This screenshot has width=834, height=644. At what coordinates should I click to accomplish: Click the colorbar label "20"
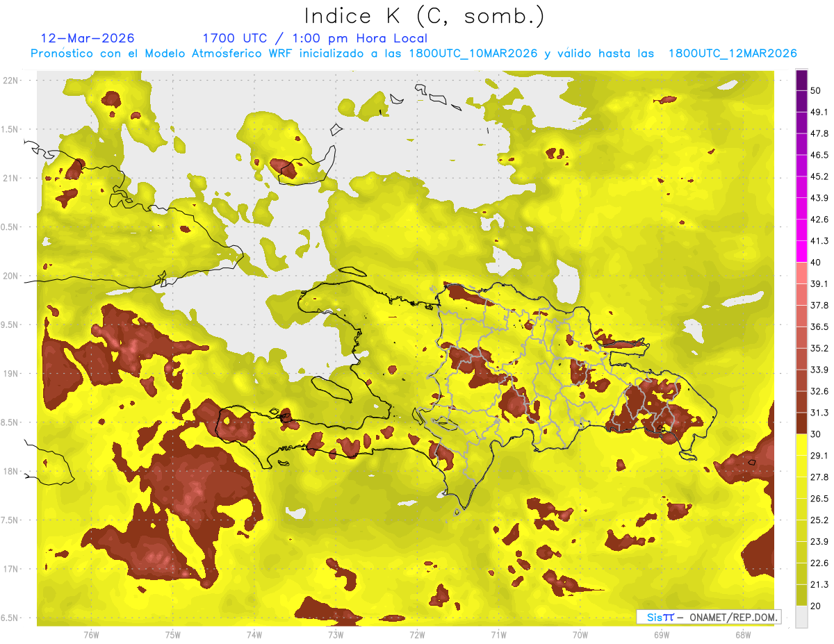816,606
